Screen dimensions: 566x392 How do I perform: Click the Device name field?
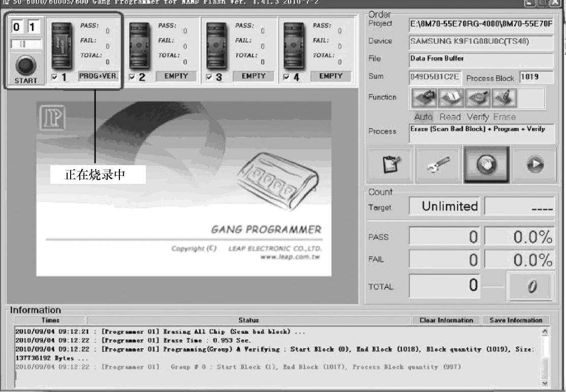tap(482, 42)
